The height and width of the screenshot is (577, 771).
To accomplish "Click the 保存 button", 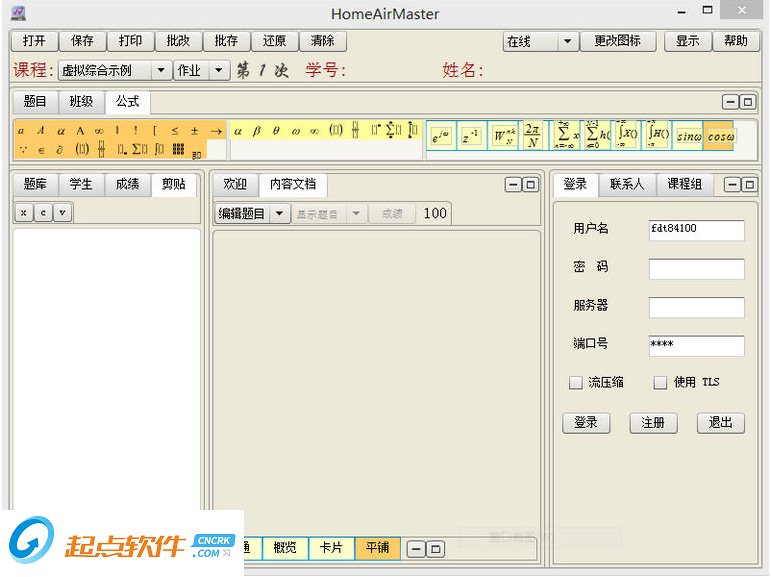I will click(82, 41).
